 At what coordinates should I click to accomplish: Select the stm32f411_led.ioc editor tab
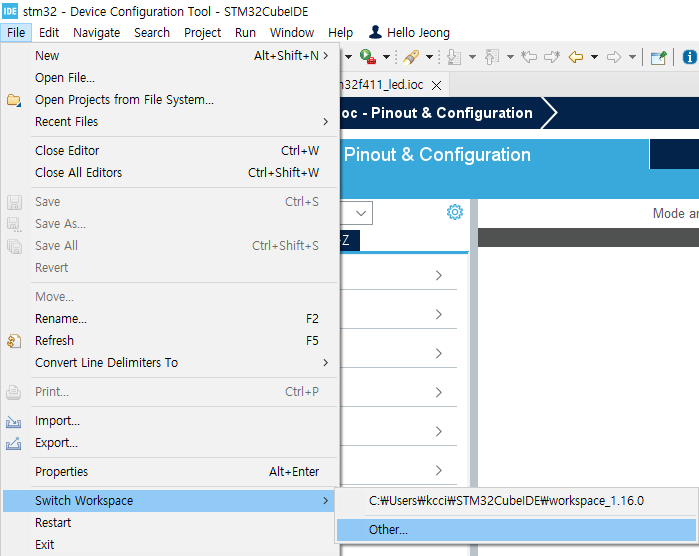tap(382, 85)
